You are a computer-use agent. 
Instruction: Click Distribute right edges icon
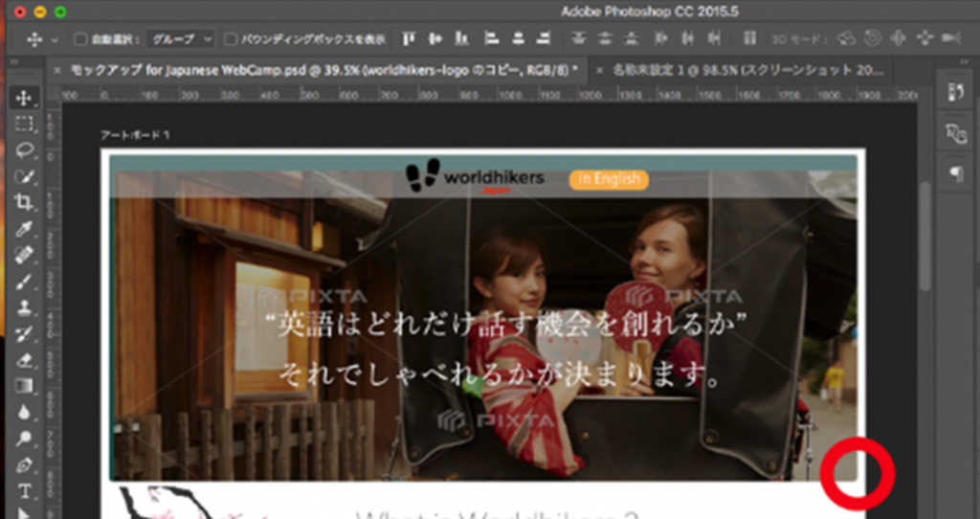[714, 38]
